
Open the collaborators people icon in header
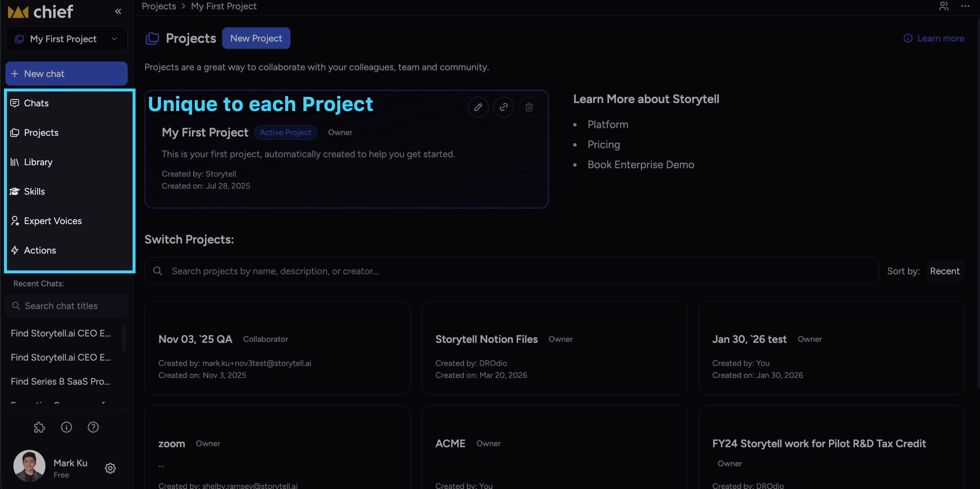pyautogui.click(x=944, y=6)
